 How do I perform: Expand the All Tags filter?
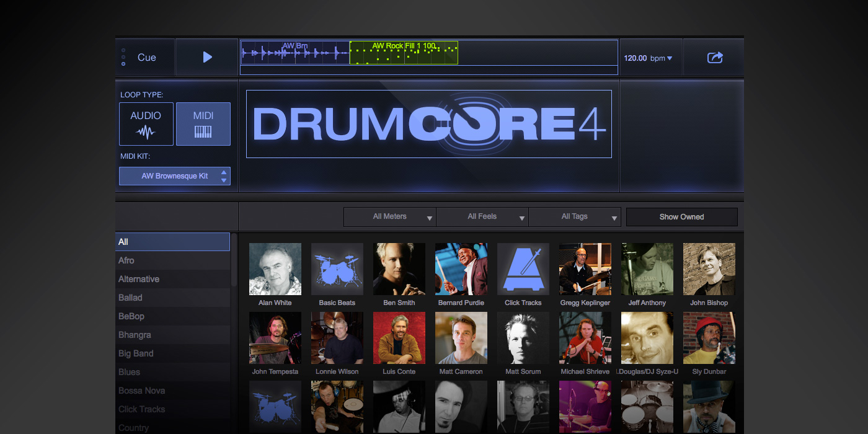[575, 217]
